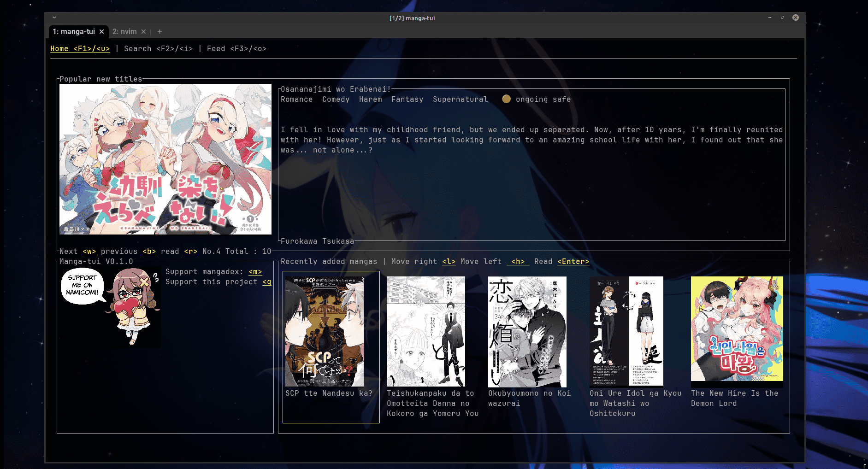Image resolution: width=868 pixels, height=469 pixels.
Task: Click the ongoing status label
Action: (x=532, y=100)
